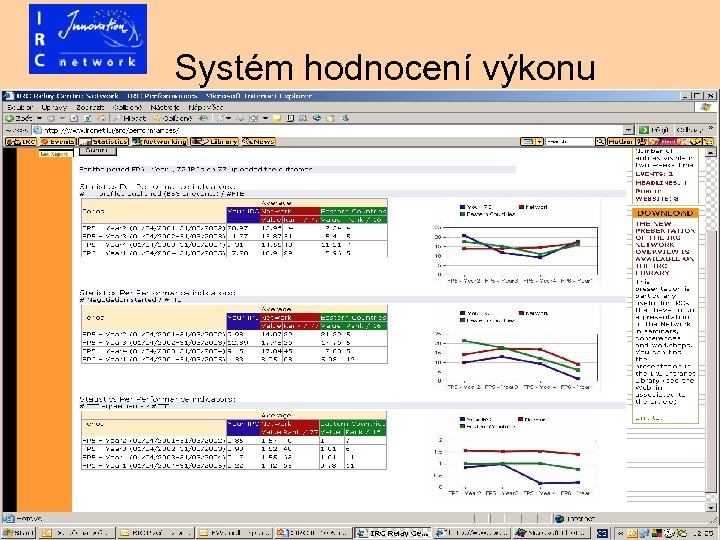The height and width of the screenshot is (540, 720).
Task: Click the Print icon in toolbar
Action: [240, 118]
